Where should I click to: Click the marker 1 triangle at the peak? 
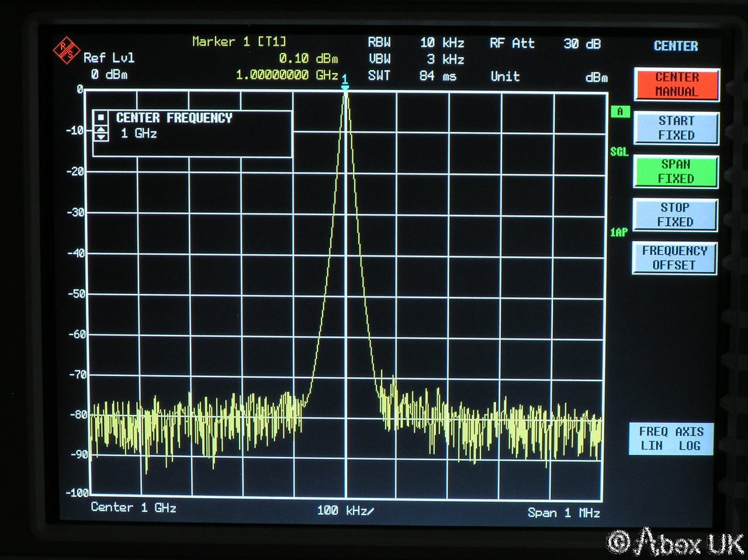(x=345, y=86)
